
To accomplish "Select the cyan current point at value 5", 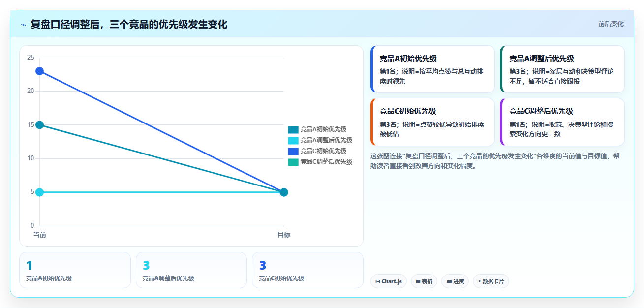I will [x=39, y=192].
